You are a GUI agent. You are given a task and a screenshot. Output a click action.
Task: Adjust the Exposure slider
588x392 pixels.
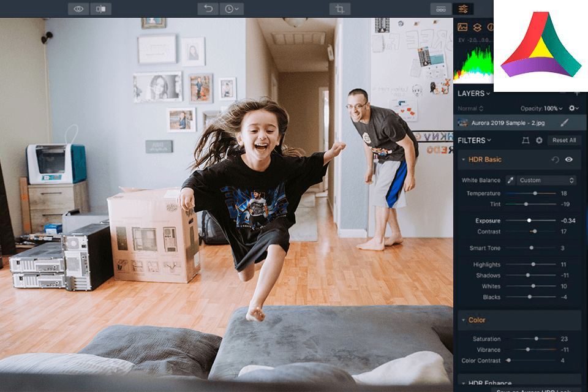530,221
